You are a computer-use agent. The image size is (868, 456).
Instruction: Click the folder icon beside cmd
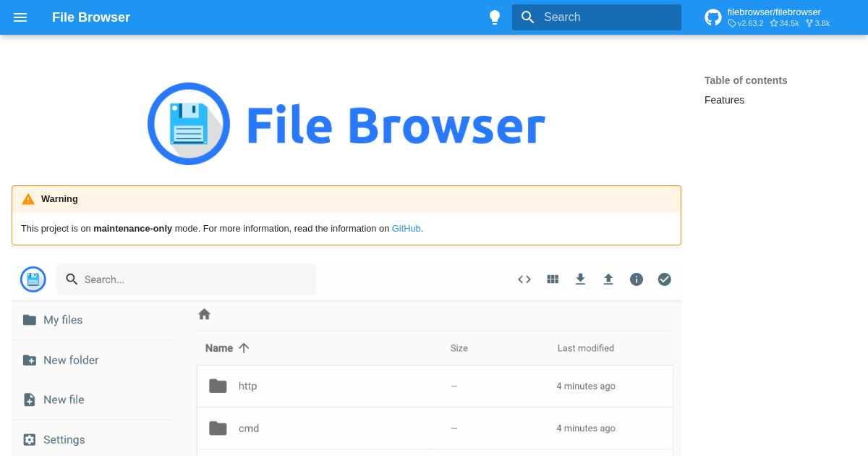tap(218, 428)
